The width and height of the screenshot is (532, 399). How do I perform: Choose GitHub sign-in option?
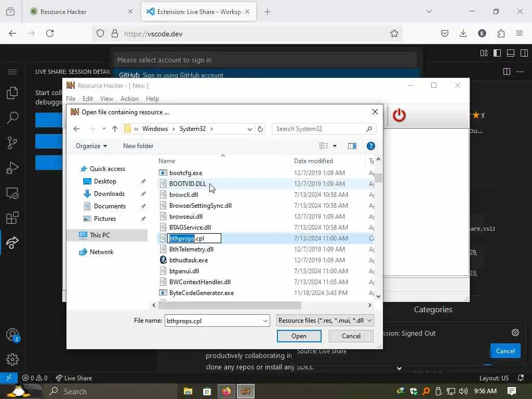coord(266,74)
